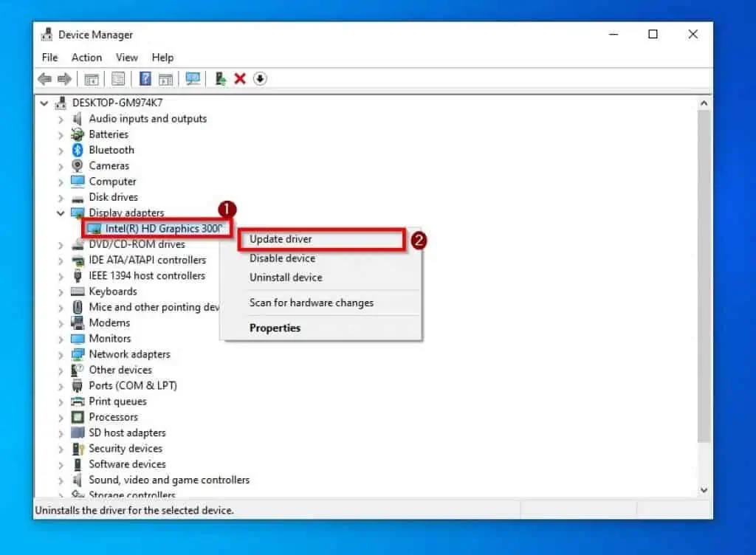Screen dimensions: 756x555
Task: Expand the Bluetooth category arrow
Action: (x=61, y=151)
